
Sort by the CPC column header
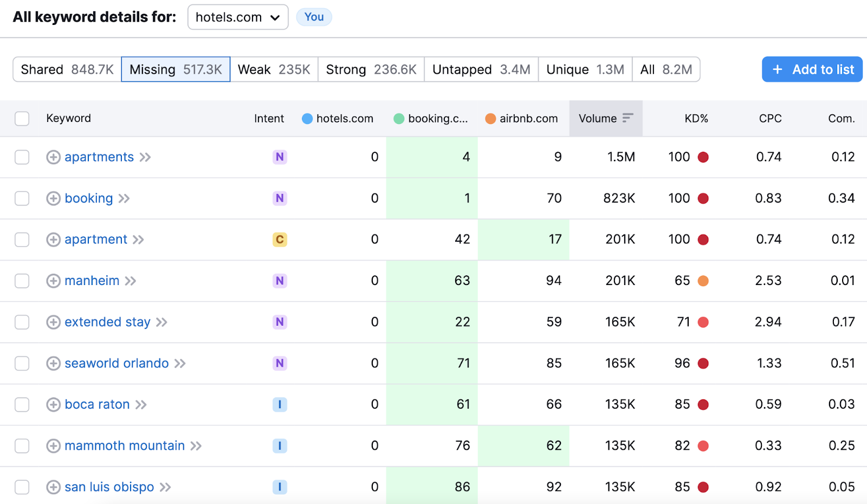[770, 118]
